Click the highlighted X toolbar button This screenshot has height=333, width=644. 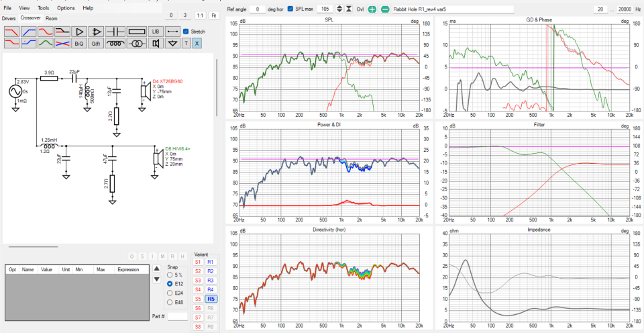pyautogui.click(x=197, y=43)
